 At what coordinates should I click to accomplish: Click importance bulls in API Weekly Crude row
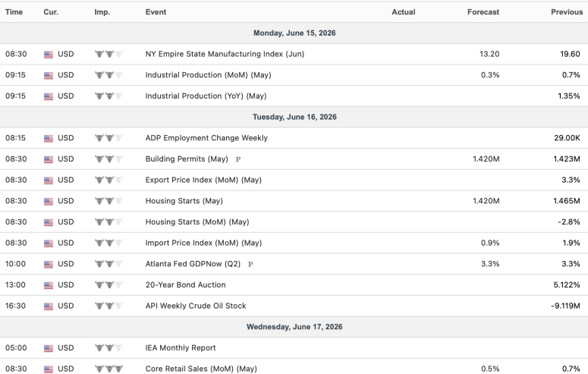[108, 306]
